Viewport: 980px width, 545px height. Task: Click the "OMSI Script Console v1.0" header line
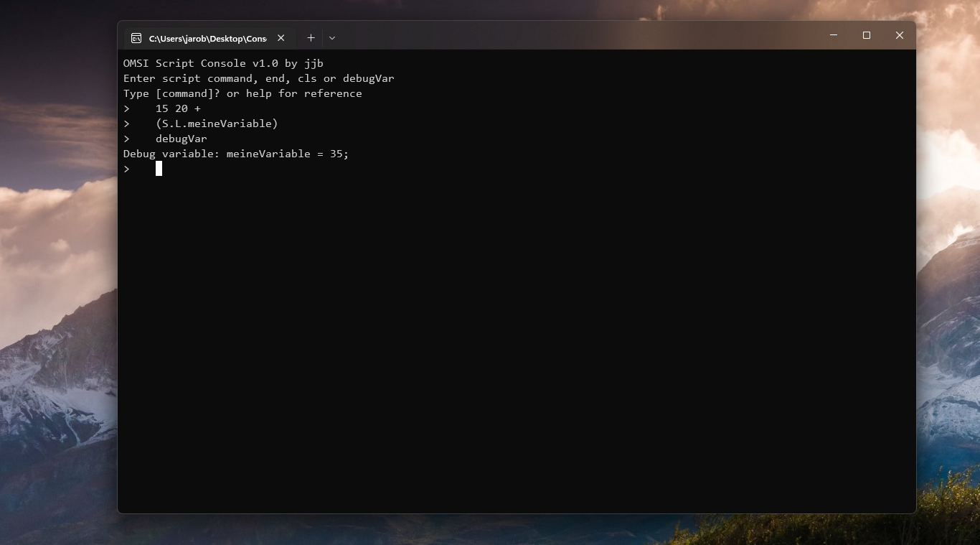(223, 63)
